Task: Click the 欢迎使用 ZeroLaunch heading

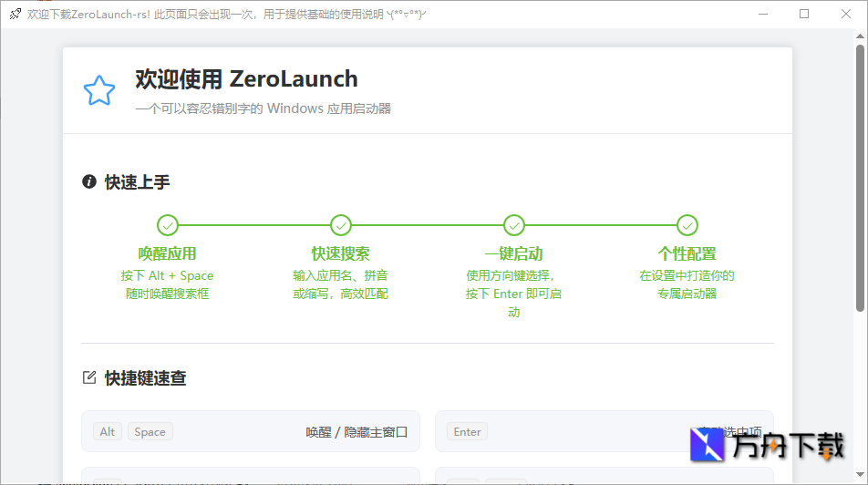Action: coord(246,79)
